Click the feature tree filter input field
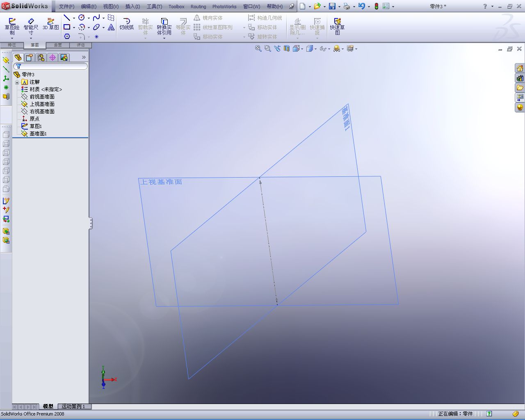Viewport: 525px width, 420px height. [50, 66]
